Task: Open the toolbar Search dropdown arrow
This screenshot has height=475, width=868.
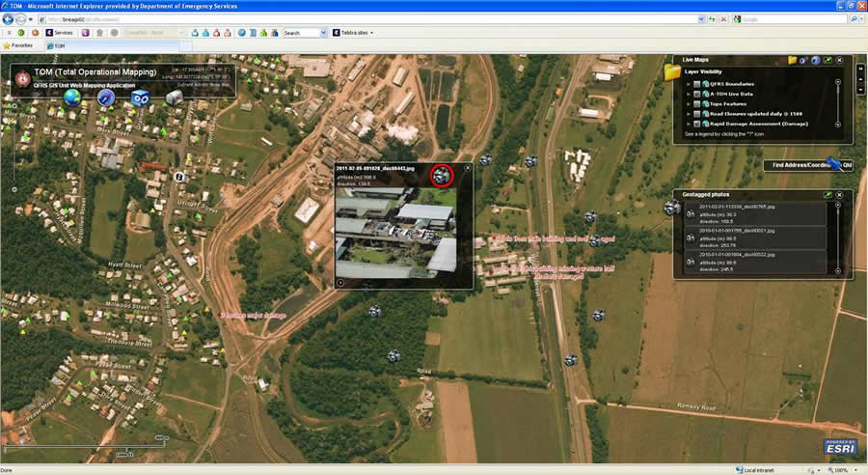Action: pos(323,33)
